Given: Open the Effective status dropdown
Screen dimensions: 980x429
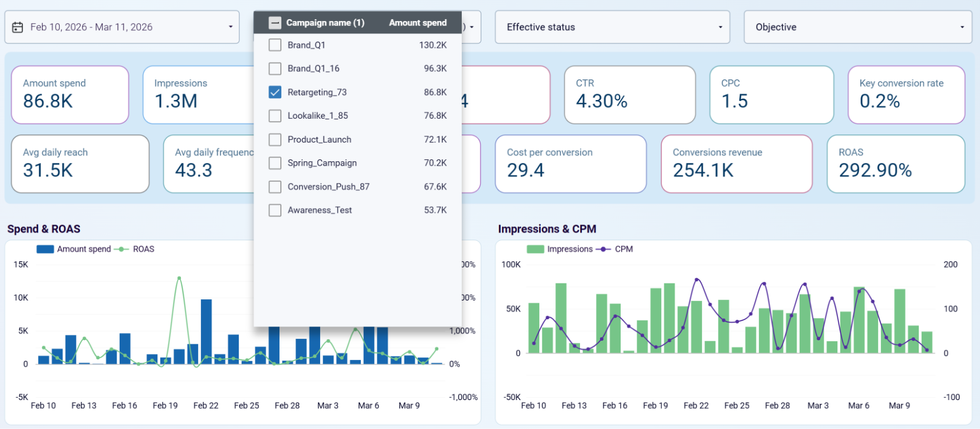Looking at the screenshot, I should click(x=612, y=27).
